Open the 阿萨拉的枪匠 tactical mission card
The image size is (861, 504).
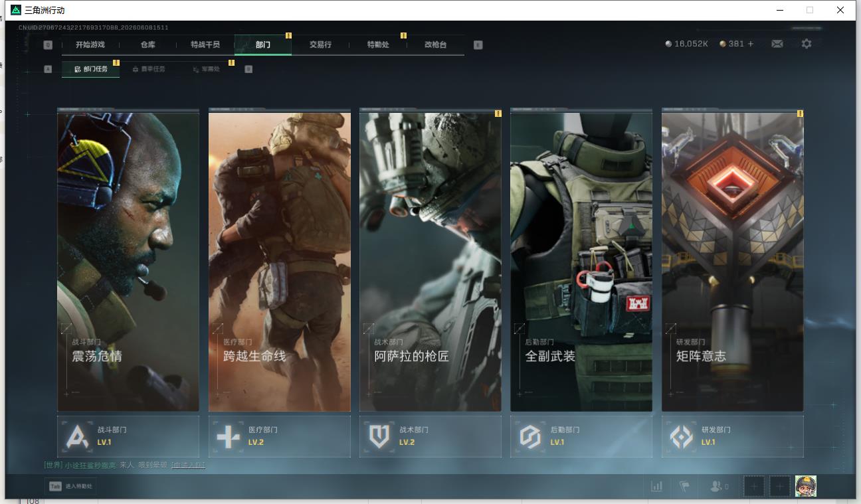(x=430, y=262)
